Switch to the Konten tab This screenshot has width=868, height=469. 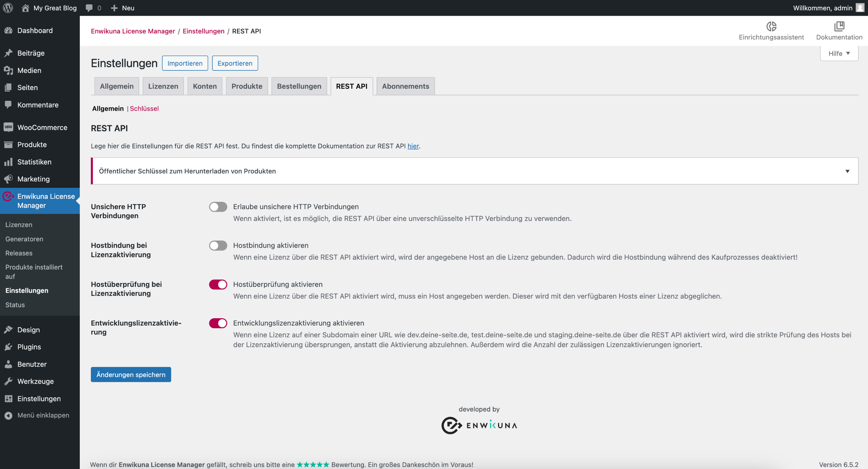[x=205, y=86]
